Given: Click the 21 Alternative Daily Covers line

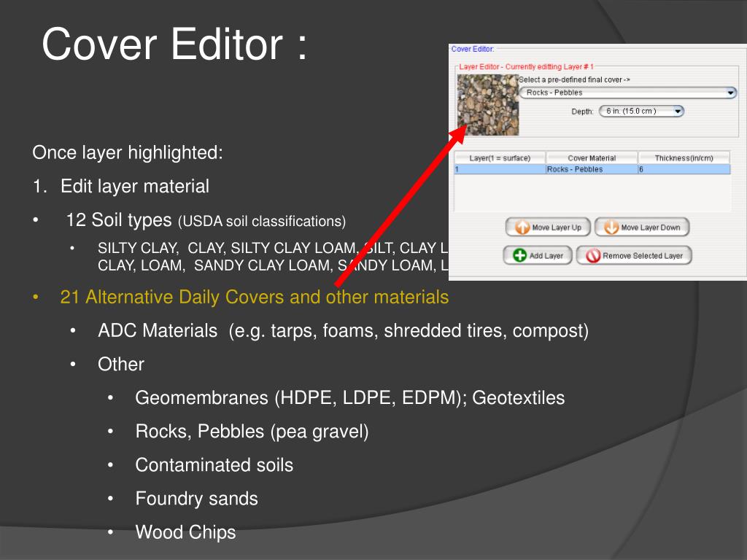Looking at the screenshot, I should [x=255, y=297].
